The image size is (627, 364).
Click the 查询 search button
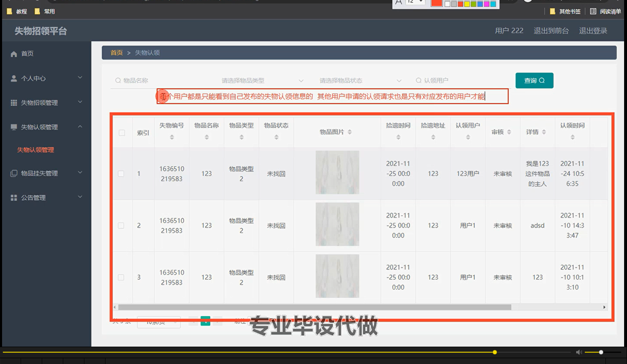pos(534,81)
